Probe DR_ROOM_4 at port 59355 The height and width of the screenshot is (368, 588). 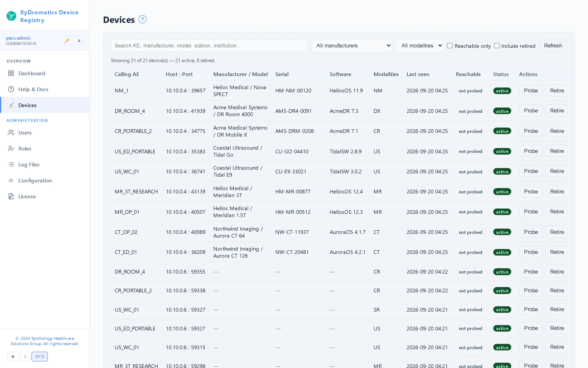tap(531, 272)
